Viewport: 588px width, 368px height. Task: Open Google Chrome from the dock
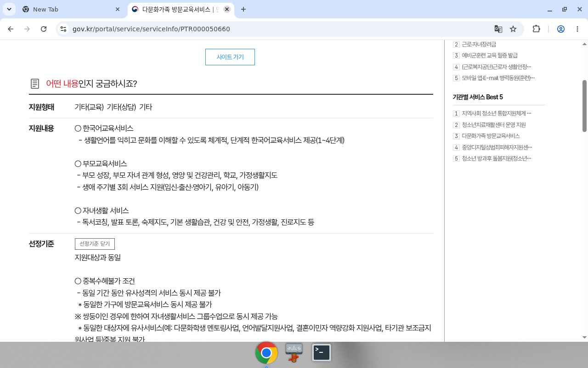pyautogui.click(x=266, y=353)
